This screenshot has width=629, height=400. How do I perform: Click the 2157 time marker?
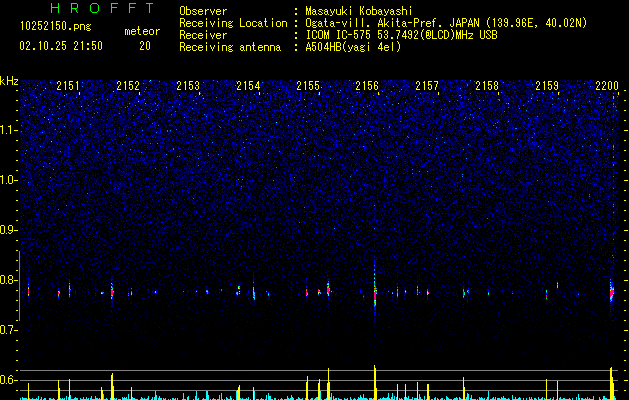click(427, 85)
